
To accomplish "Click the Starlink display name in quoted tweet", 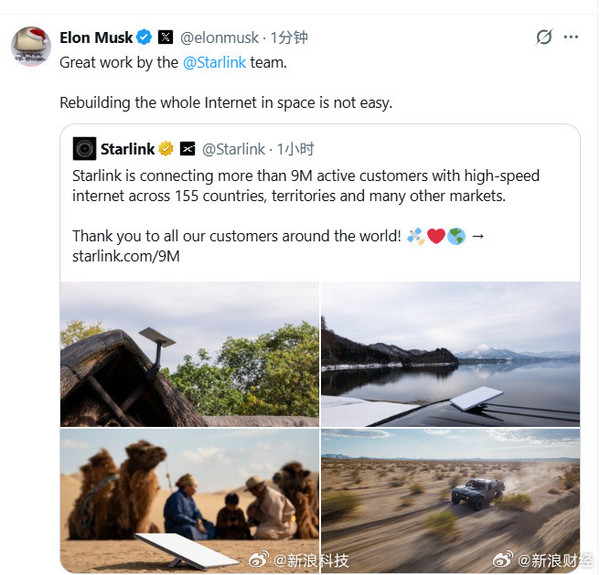I will [127, 149].
